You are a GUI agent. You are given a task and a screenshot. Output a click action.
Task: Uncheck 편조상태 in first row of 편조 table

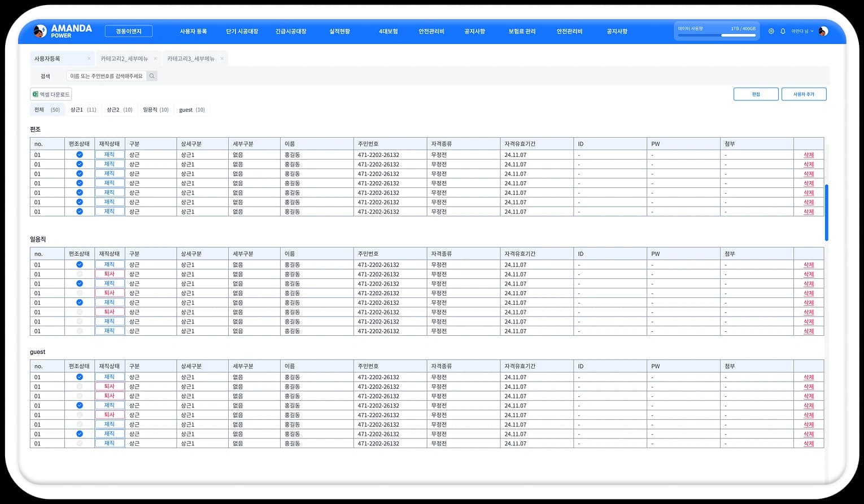[80, 155]
